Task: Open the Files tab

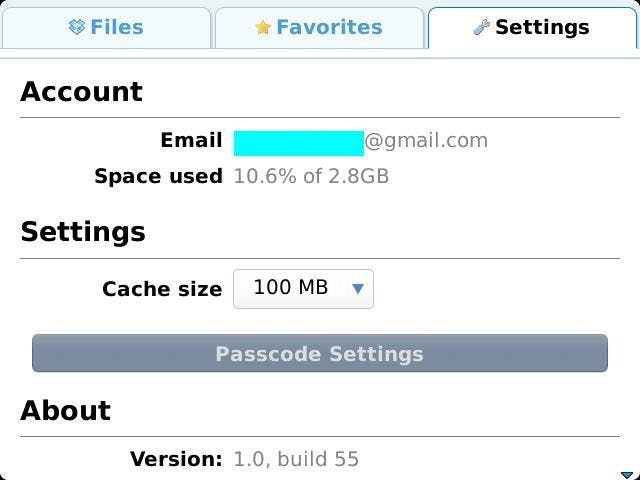Action: point(116,28)
